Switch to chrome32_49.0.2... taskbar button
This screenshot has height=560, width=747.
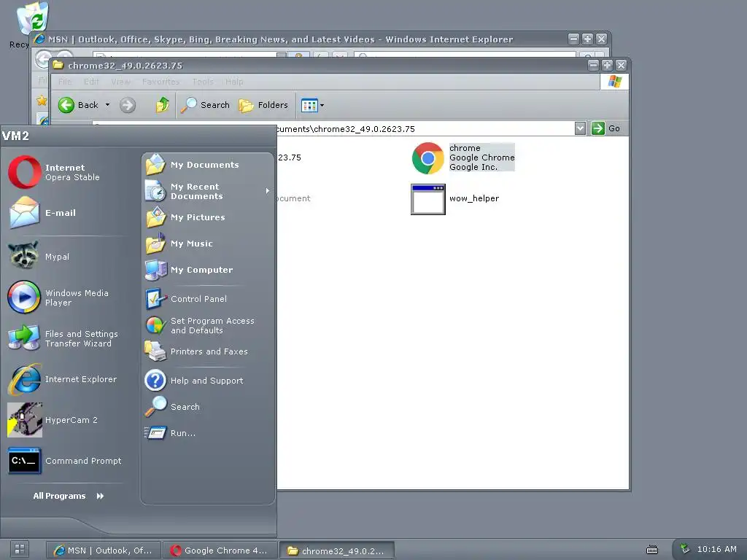(x=337, y=551)
